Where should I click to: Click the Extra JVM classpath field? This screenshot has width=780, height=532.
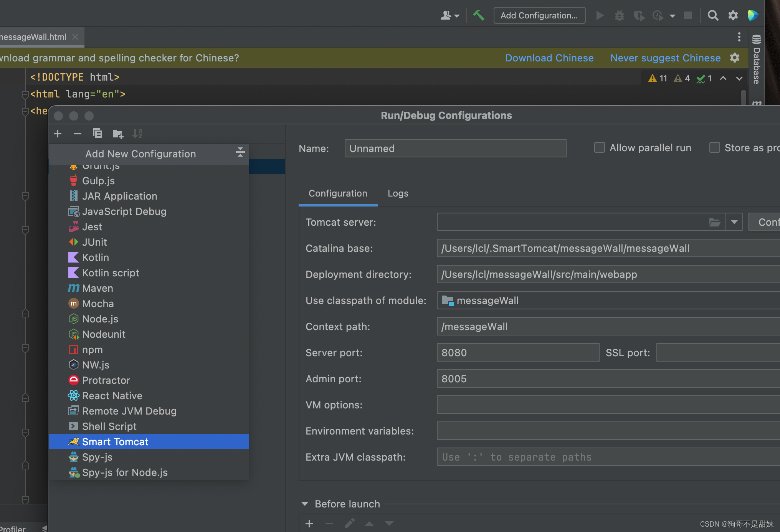click(x=608, y=457)
